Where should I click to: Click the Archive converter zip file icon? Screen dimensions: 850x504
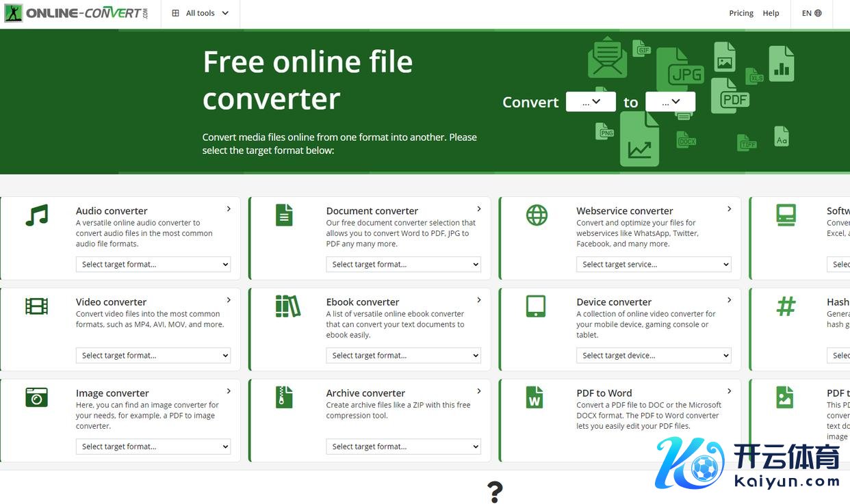coord(284,397)
